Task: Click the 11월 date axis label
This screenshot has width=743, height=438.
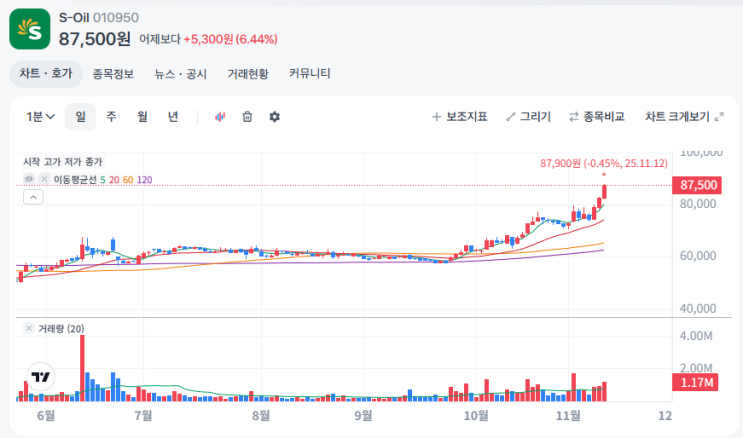Action: [x=568, y=416]
